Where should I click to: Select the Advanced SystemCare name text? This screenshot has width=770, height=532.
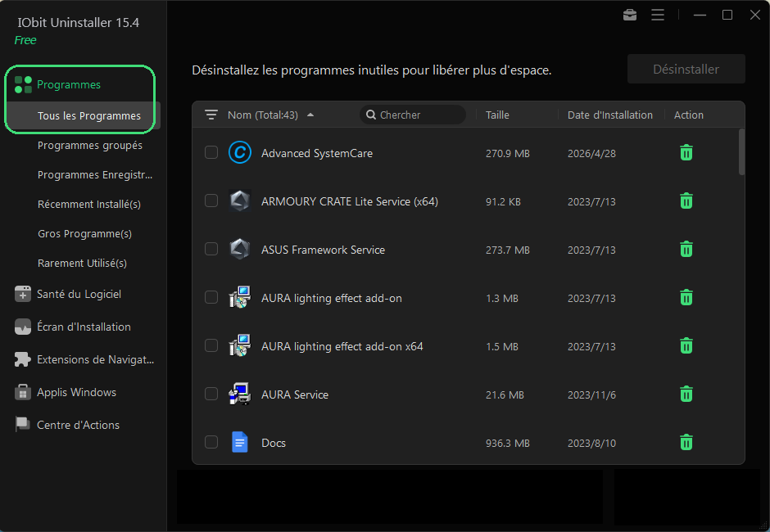tap(317, 153)
